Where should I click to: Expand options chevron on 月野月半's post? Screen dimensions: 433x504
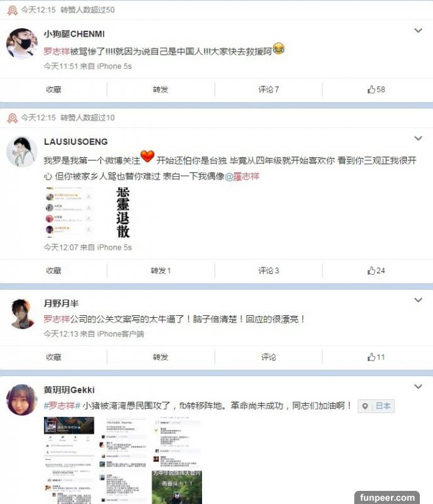click(418, 300)
